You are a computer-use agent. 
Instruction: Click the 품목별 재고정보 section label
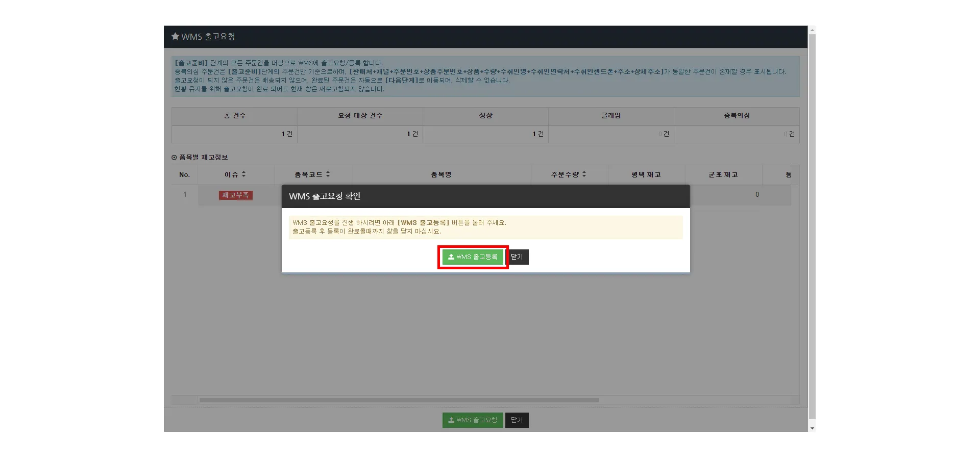204,158
